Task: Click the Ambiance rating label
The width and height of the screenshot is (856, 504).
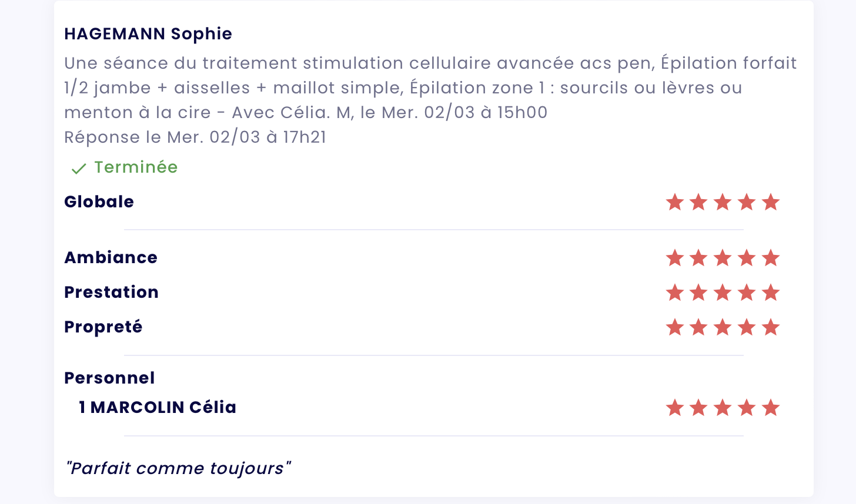Action: (x=111, y=258)
